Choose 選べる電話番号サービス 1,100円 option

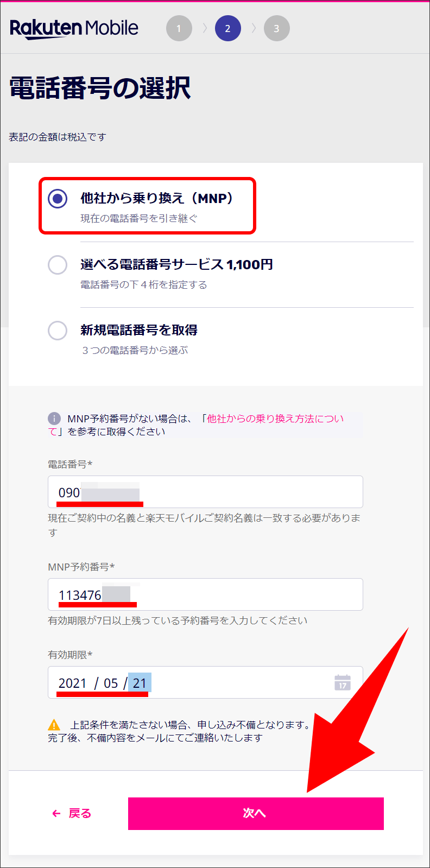[58, 265]
